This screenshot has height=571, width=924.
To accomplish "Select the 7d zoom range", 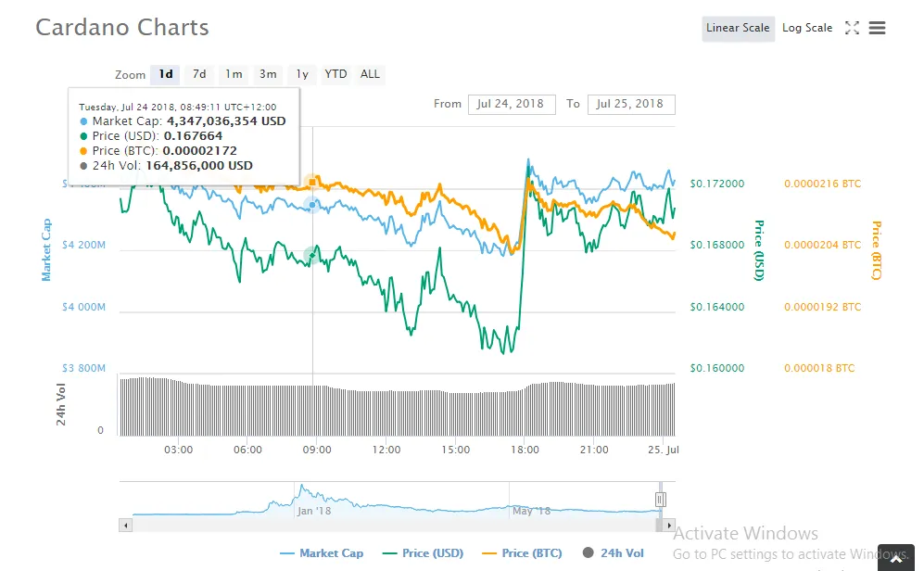I will [x=199, y=74].
